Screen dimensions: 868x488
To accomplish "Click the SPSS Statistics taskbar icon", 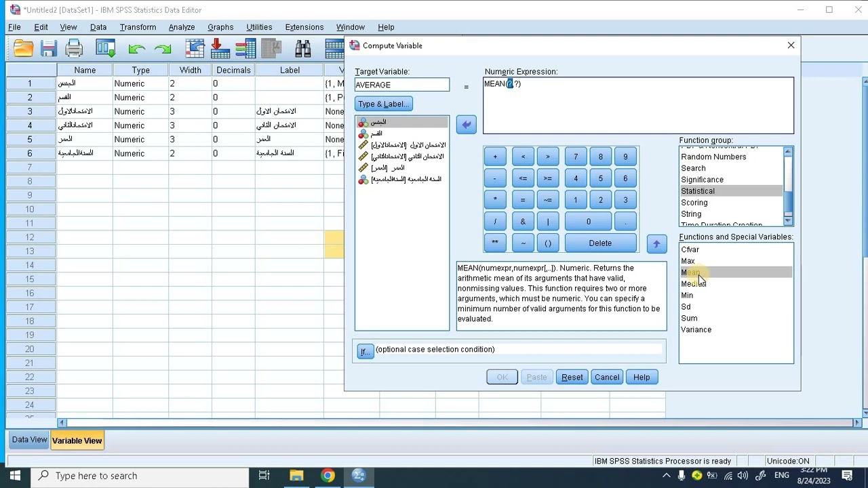I will click(359, 476).
